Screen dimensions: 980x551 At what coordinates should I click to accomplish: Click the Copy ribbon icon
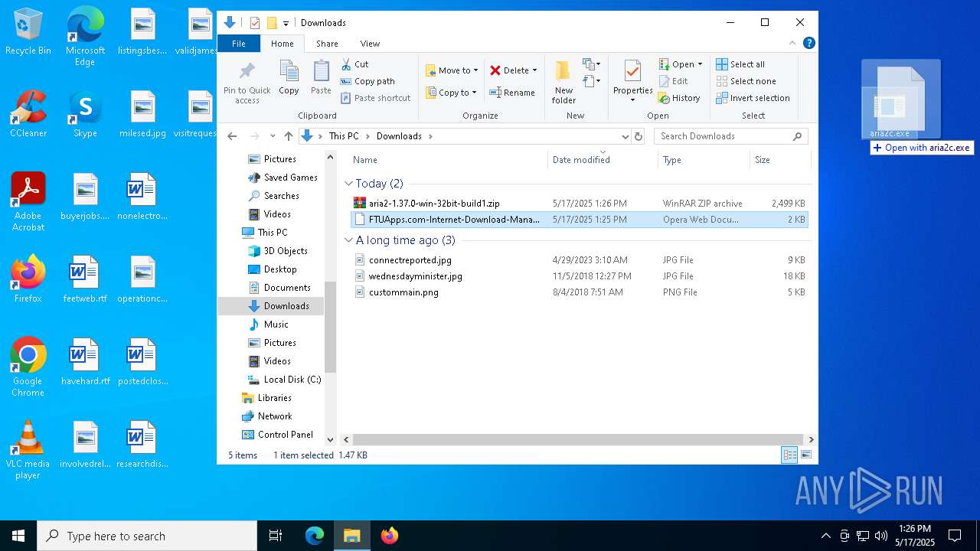click(x=289, y=77)
